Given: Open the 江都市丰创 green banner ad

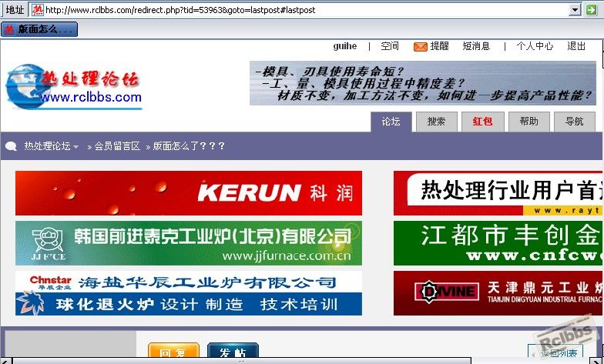Looking at the screenshot, I should [498, 243].
